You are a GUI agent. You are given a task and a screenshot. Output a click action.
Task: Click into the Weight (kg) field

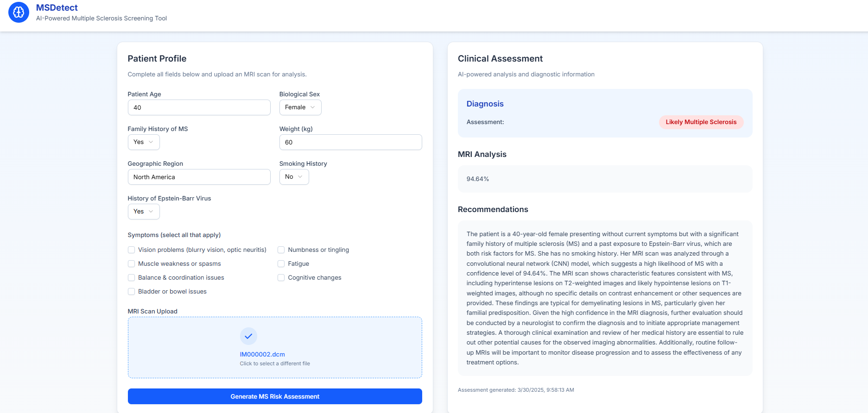[x=351, y=142]
